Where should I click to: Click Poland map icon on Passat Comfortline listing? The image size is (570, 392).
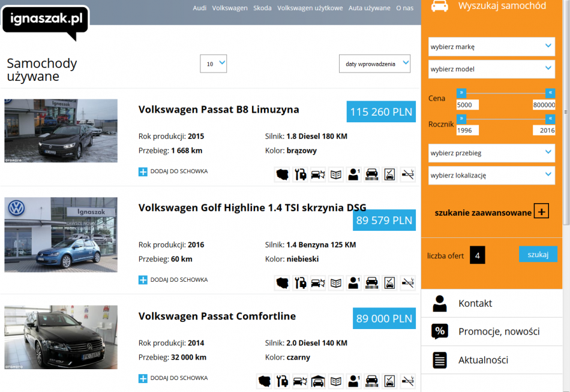coord(264,381)
